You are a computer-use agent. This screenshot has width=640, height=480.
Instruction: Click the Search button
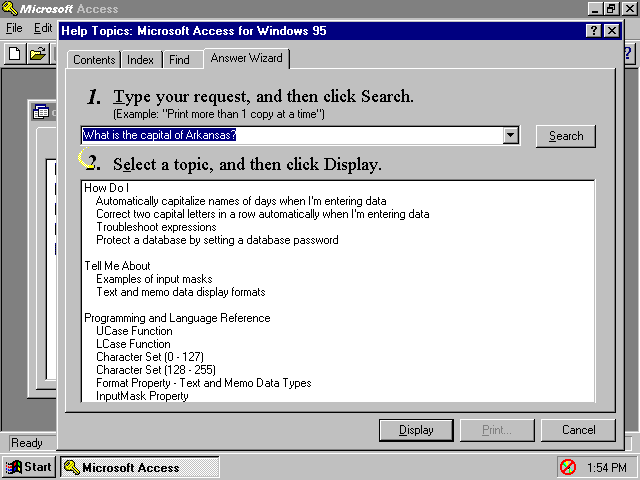coord(566,136)
